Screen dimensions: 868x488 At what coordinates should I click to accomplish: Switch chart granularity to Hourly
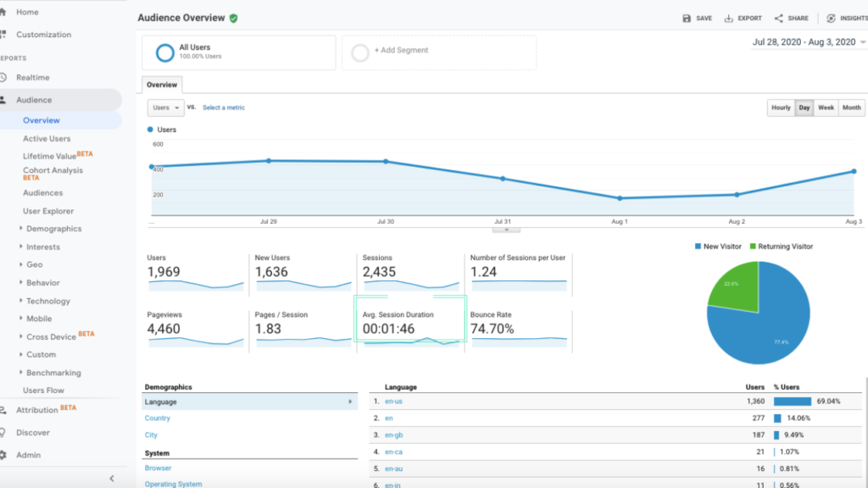[x=781, y=108]
